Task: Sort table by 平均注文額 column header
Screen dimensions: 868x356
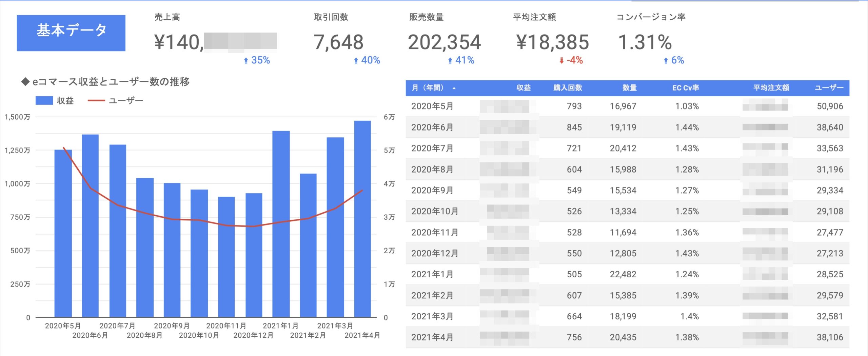Action: click(x=771, y=88)
